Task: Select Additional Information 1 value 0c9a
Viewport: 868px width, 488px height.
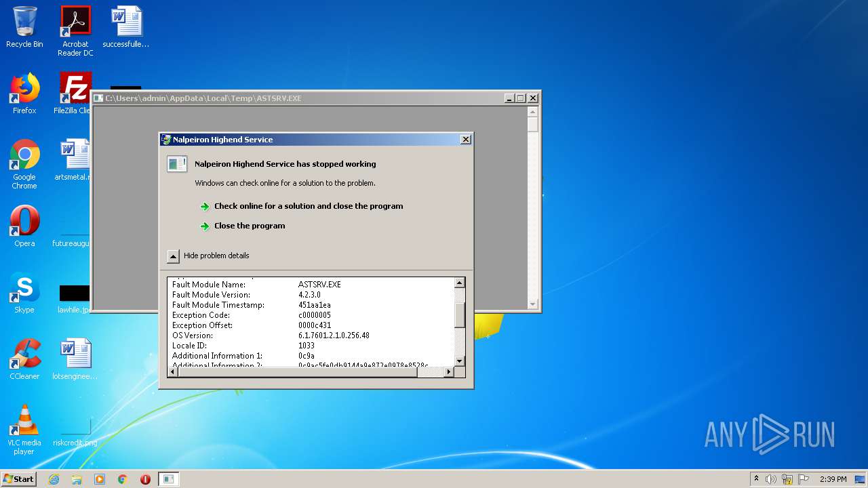Action: pos(307,356)
